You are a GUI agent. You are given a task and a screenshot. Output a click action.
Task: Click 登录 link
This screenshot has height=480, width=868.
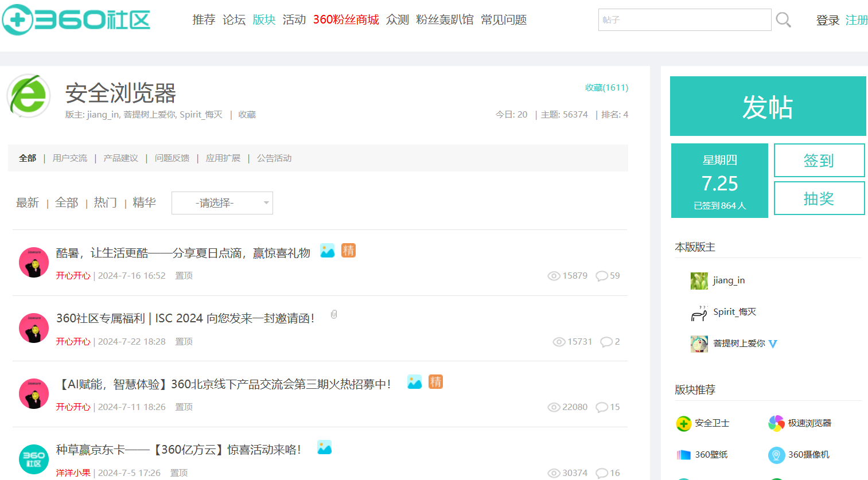(x=828, y=21)
